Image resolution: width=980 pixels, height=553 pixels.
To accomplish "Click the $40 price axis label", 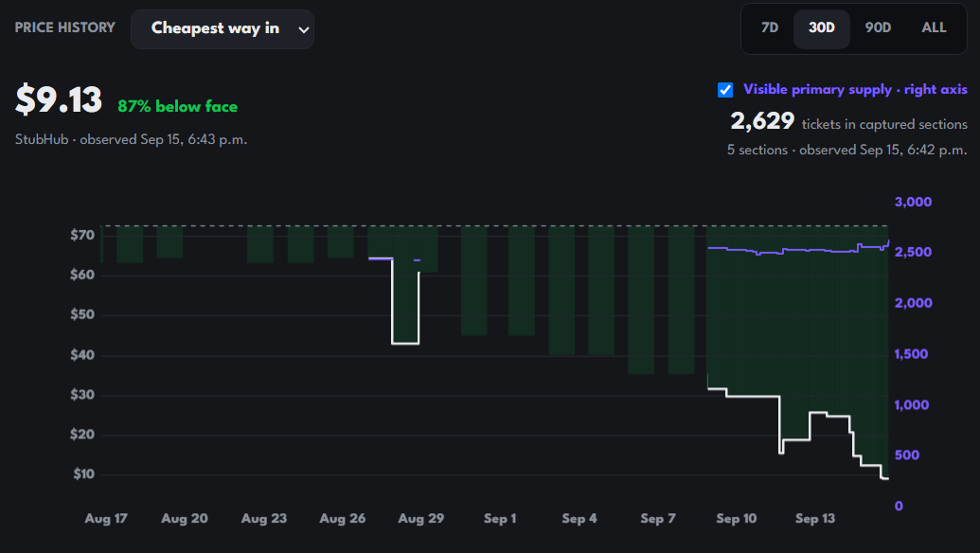I will 82,355.
